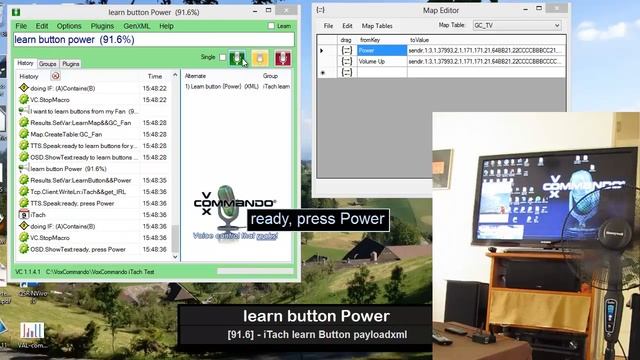Click the diamond icon of doing IF at 15:48:22
This screenshot has width=640, height=360.
(24, 88)
